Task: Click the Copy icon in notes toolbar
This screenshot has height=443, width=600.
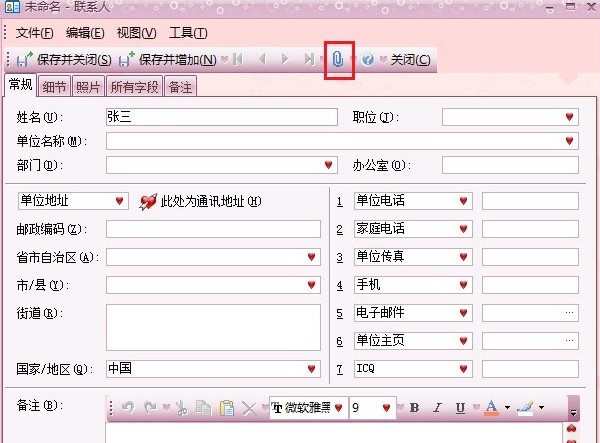Action: (x=203, y=408)
